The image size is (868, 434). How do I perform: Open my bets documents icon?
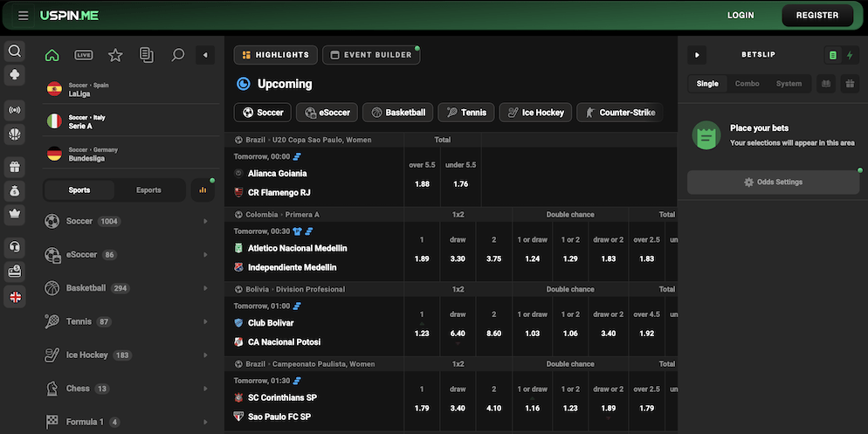click(x=147, y=55)
